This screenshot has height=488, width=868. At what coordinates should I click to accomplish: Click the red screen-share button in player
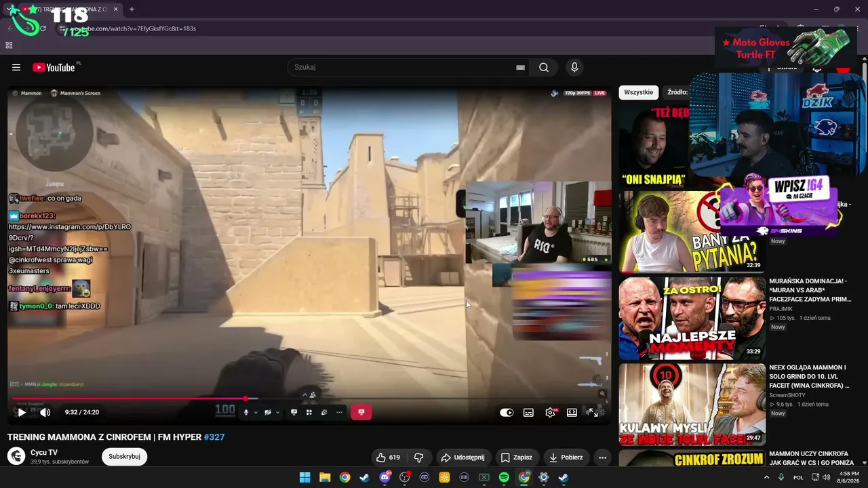tap(361, 412)
